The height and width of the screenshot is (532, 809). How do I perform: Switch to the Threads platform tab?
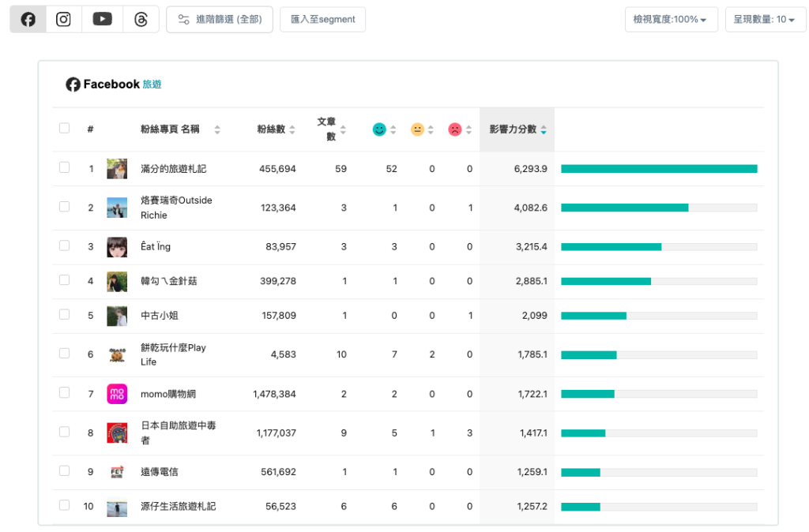141,20
